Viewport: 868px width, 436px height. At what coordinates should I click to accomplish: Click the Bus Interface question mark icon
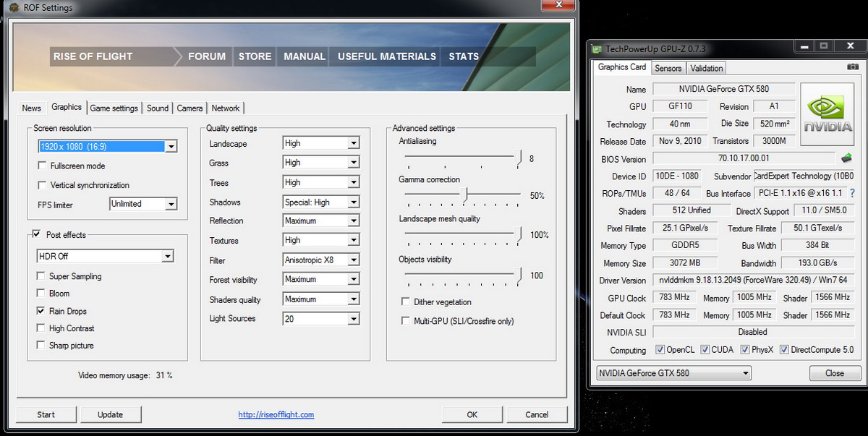pos(852,193)
